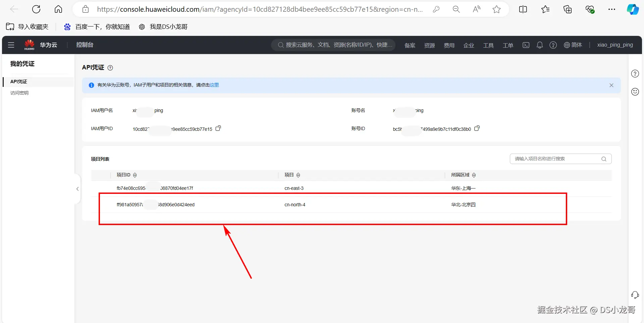Add this page to favorites star

[497, 9]
